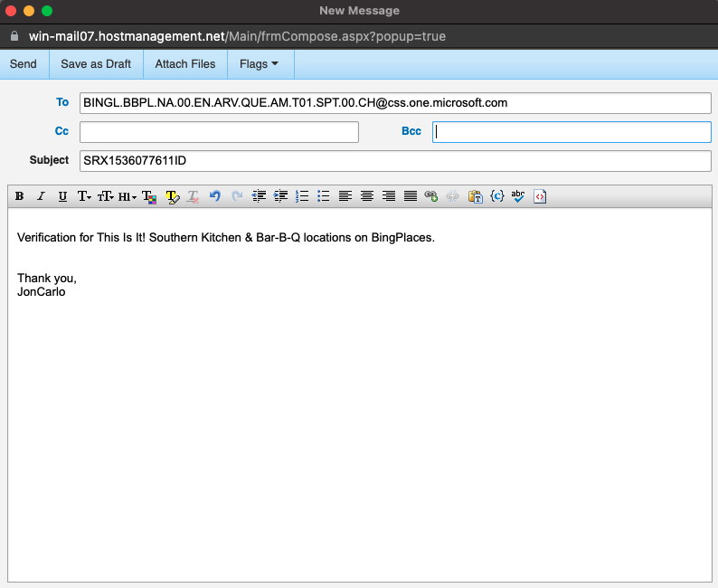Insert code snippet with braces icon
718x588 pixels.
coord(496,196)
